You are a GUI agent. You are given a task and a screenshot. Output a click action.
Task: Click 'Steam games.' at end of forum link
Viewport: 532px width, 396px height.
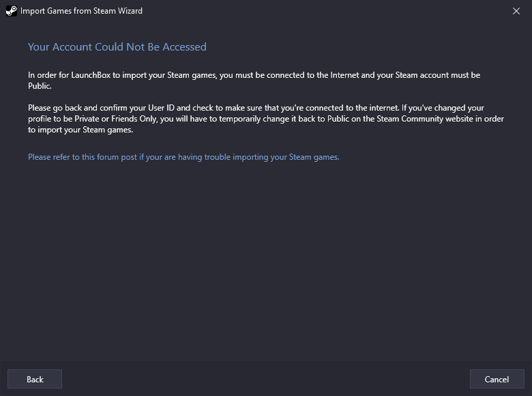coord(314,157)
